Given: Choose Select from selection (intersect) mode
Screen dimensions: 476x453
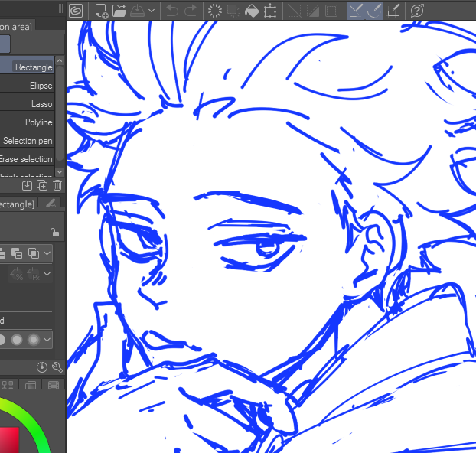Looking at the screenshot, I should pos(34,253).
